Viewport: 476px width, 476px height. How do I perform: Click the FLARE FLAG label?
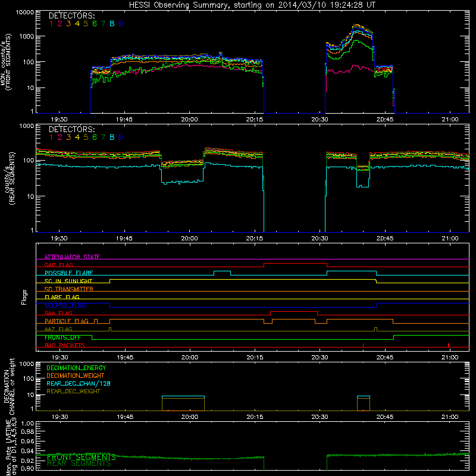pyautogui.click(x=62, y=297)
